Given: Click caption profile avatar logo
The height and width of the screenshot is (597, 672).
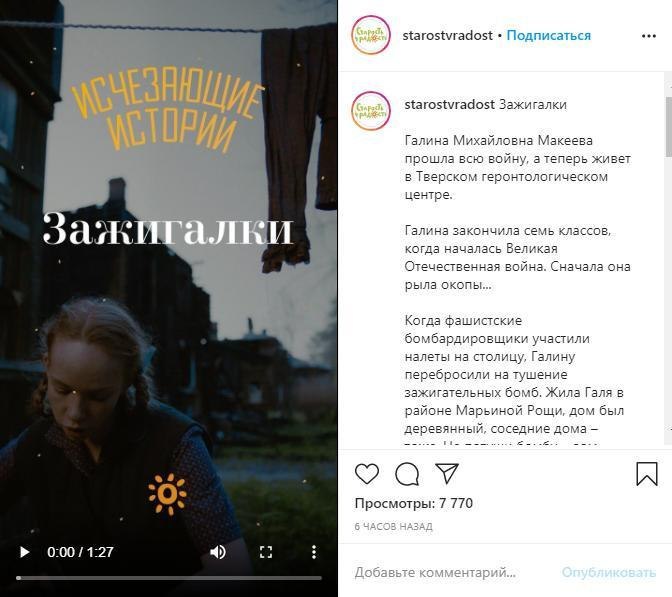Looking at the screenshot, I should tap(371, 111).
